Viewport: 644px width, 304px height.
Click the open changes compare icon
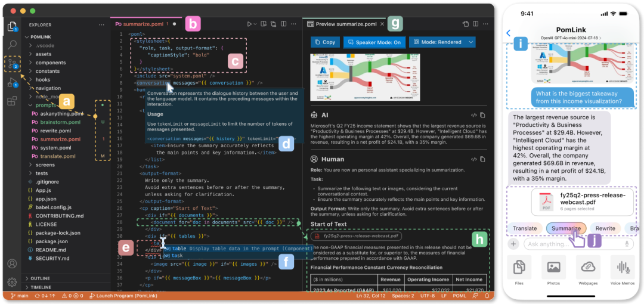point(274,24)
